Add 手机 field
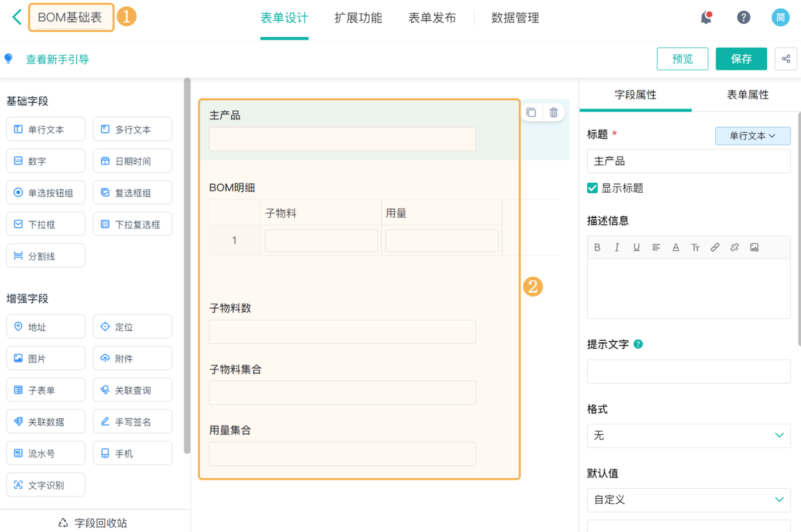 (133, 453)
